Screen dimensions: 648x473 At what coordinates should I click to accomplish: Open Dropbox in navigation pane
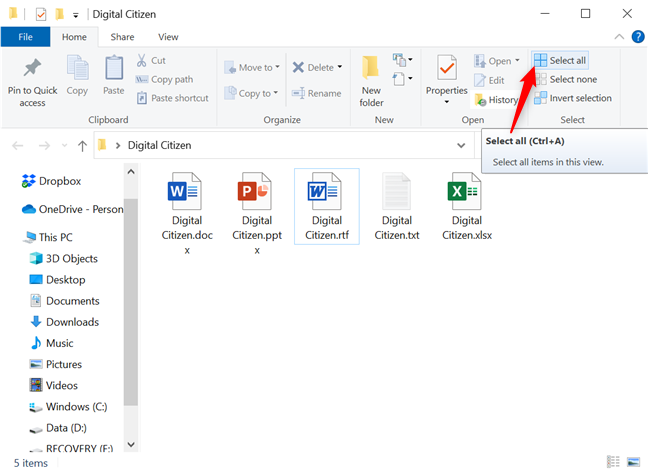[x=51, y=181]
